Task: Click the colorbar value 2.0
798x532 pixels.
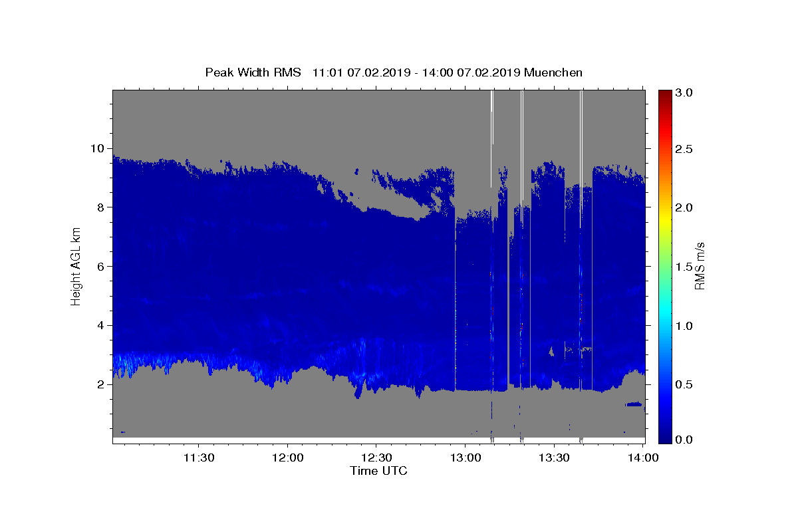Action: tap(685, 207)
